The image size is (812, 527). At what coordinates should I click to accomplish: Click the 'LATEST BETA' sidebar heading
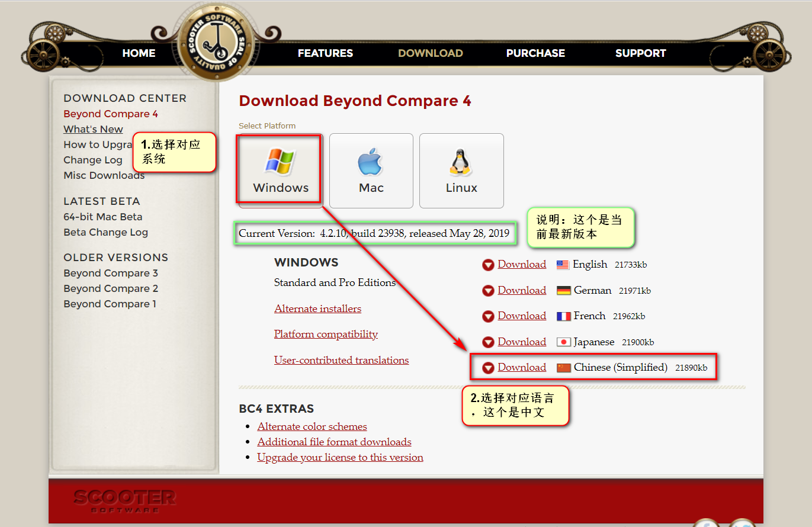pyautogui.click(x=102, y=201)
